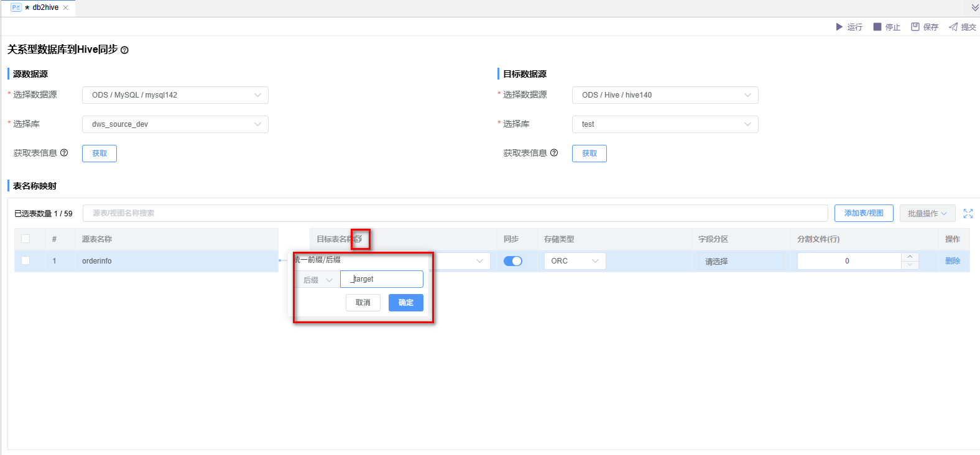This screenshot has height=455, width=980.
Task: Toggle the sync switch for orderinfo row
Action: (513, 261)
